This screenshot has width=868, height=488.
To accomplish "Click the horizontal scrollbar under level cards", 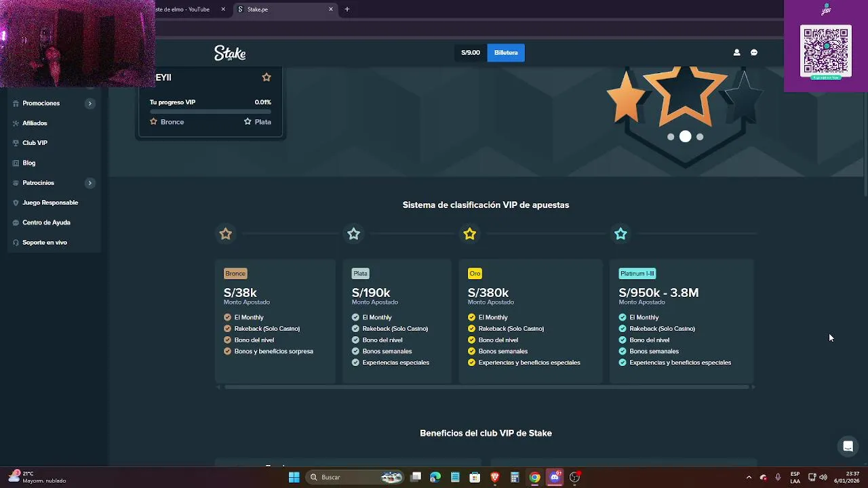I will pos(486,387).
